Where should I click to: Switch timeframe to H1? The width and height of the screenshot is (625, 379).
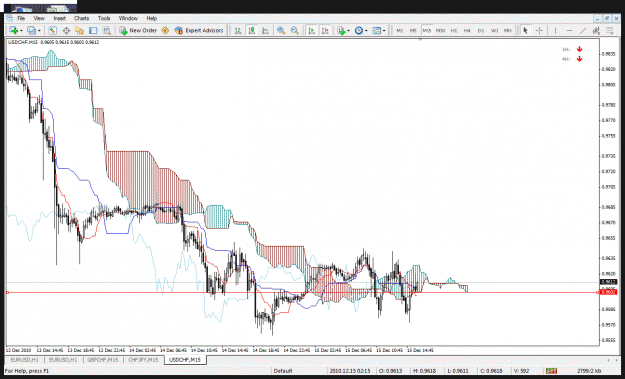coord(454,30)
